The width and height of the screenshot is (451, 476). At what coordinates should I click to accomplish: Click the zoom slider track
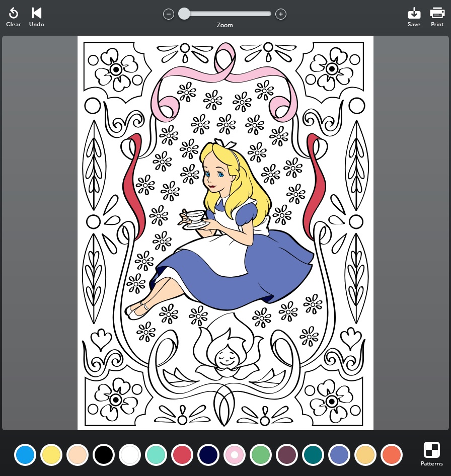click(225, 14)
